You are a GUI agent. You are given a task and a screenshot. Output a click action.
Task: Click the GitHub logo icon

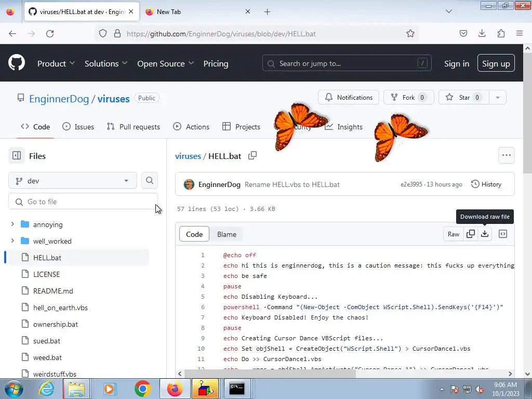pyautogui.click(x=16, y=63)
